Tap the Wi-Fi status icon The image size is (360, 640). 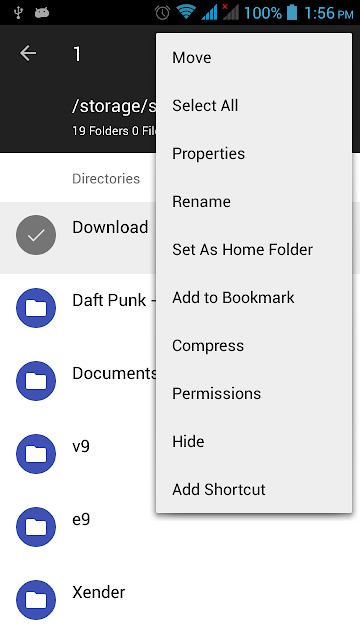[185, 12]
